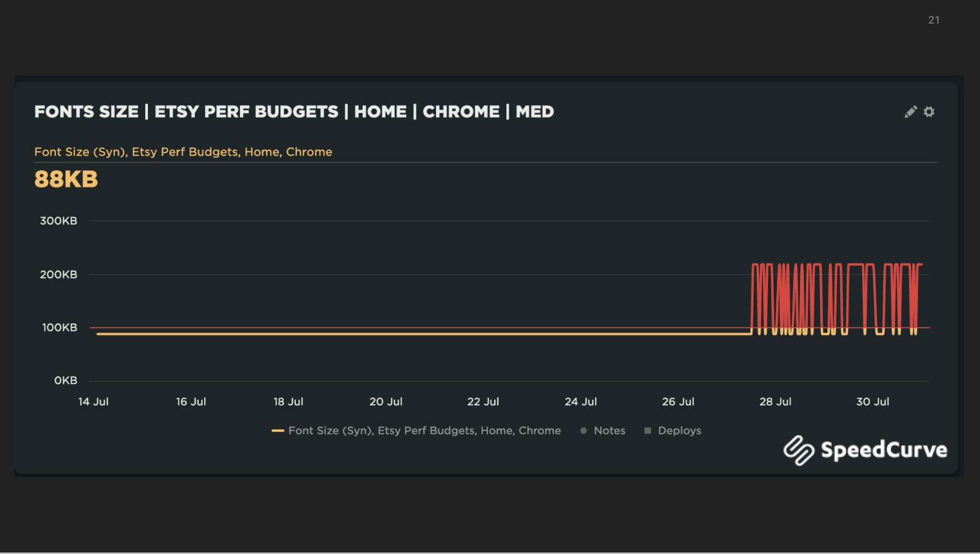This screenshot has height=554, width=980.
Task: Click the Notes dot icon in the legend
Action: [x=583, y=431]
